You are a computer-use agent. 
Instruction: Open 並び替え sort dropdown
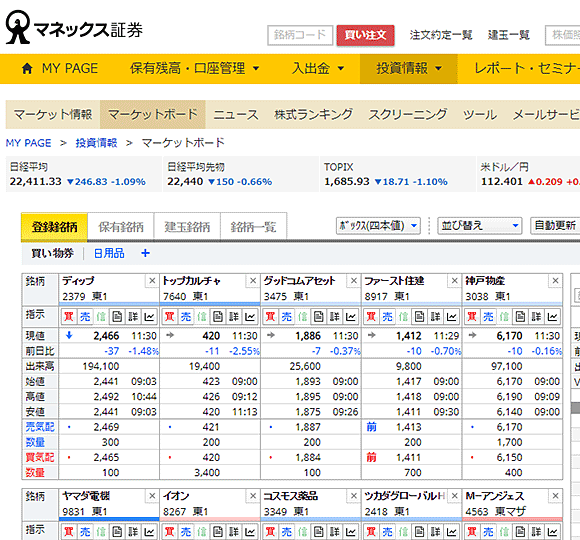(x=480, y=226)
